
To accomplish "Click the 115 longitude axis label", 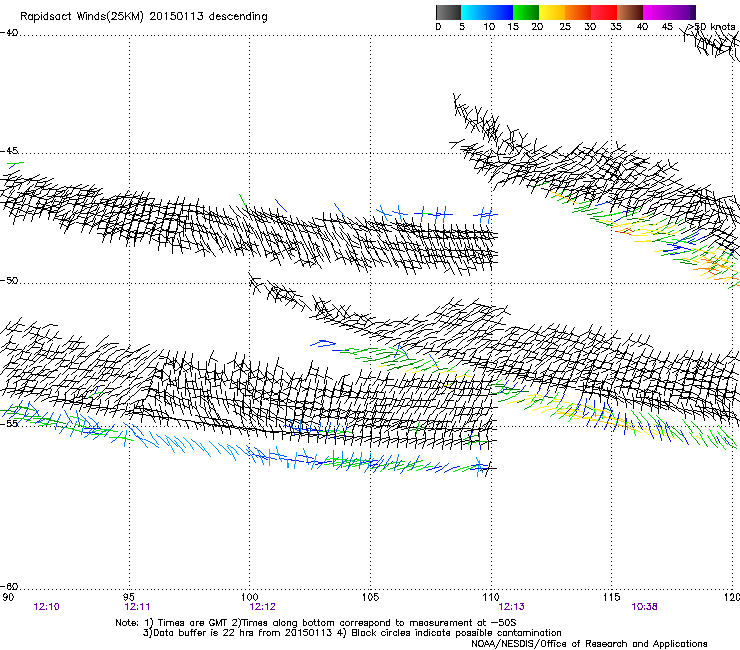I will point(612,597).
